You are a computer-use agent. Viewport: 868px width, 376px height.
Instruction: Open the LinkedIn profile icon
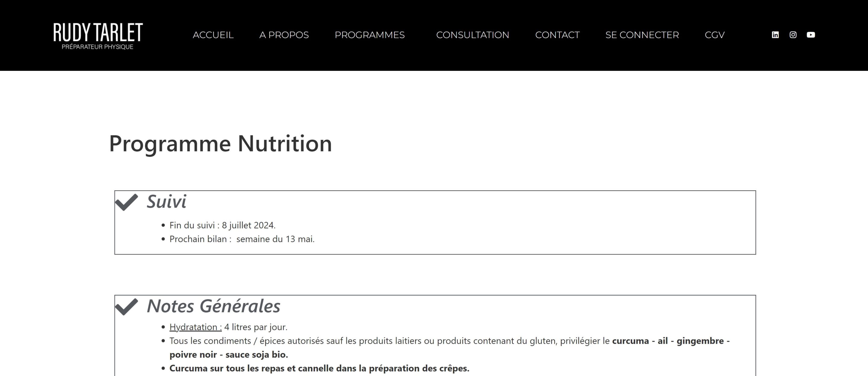[775, 35]
